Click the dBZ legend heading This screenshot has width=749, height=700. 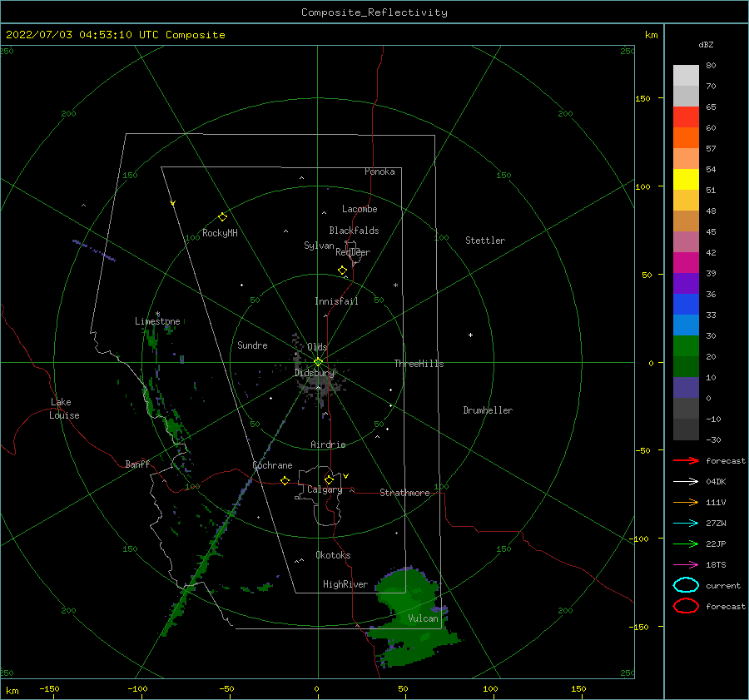706,44
